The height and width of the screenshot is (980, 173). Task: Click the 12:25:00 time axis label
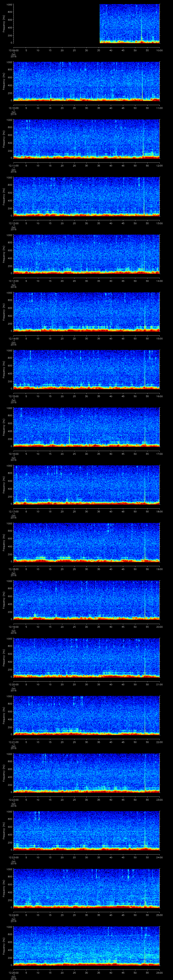tap(13, 971)
